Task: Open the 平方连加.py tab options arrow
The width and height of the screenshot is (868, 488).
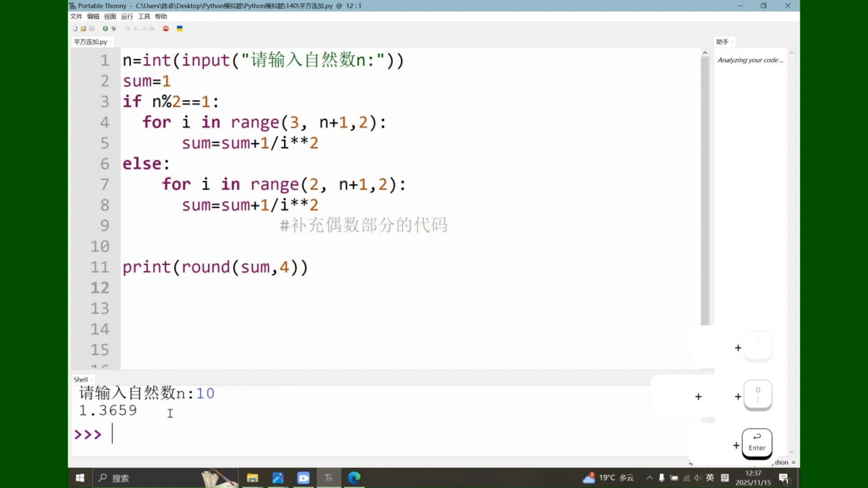Action: point(111,42)
